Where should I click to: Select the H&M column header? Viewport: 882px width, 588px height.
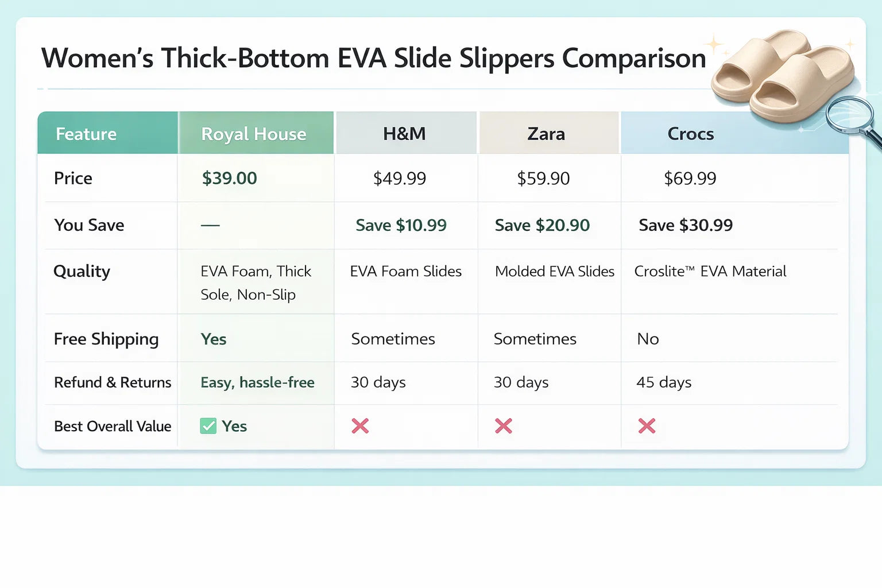coord(405,134)
